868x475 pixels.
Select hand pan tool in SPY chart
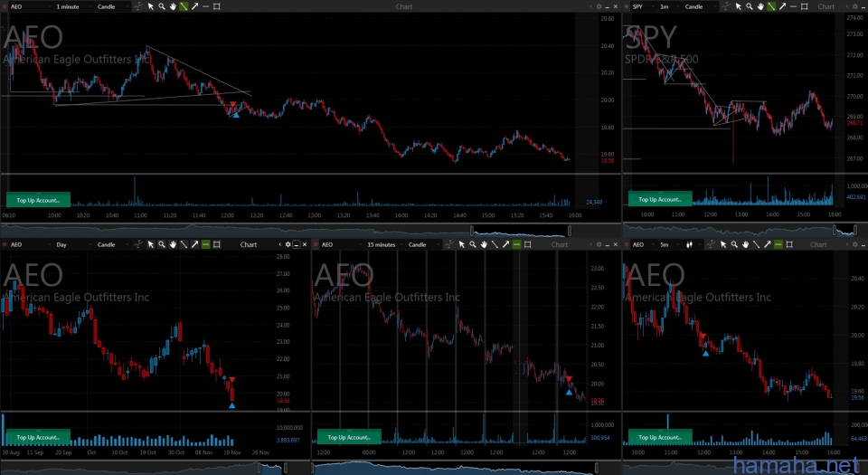click(760, 6)
